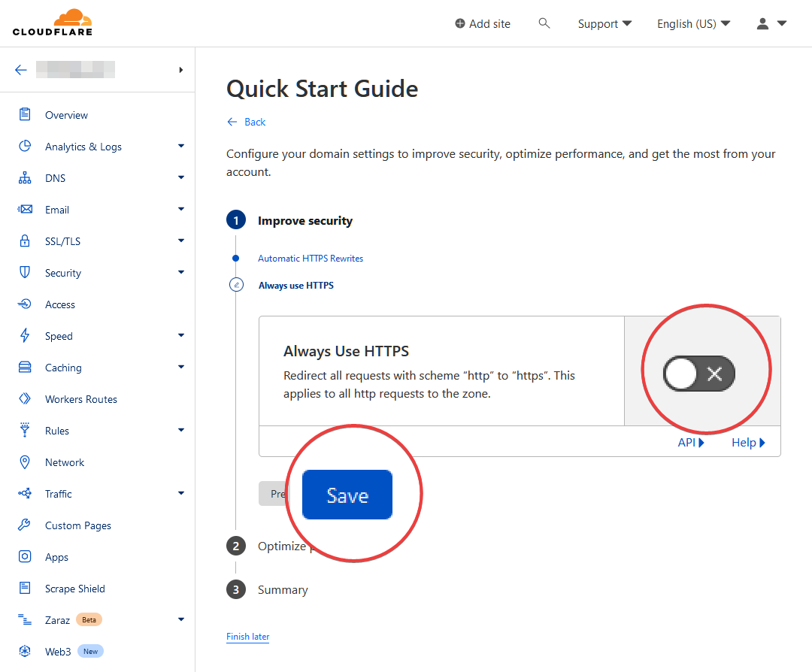Open the Support dropdown
Viewport: 812px width, 672px height.
tap(604, 24)
